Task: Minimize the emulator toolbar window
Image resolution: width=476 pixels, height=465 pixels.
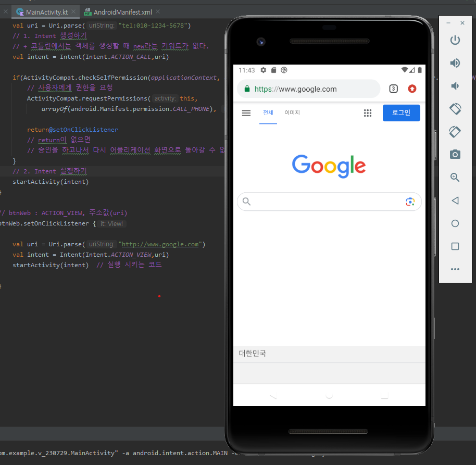Action: click(x=448, y=23)
